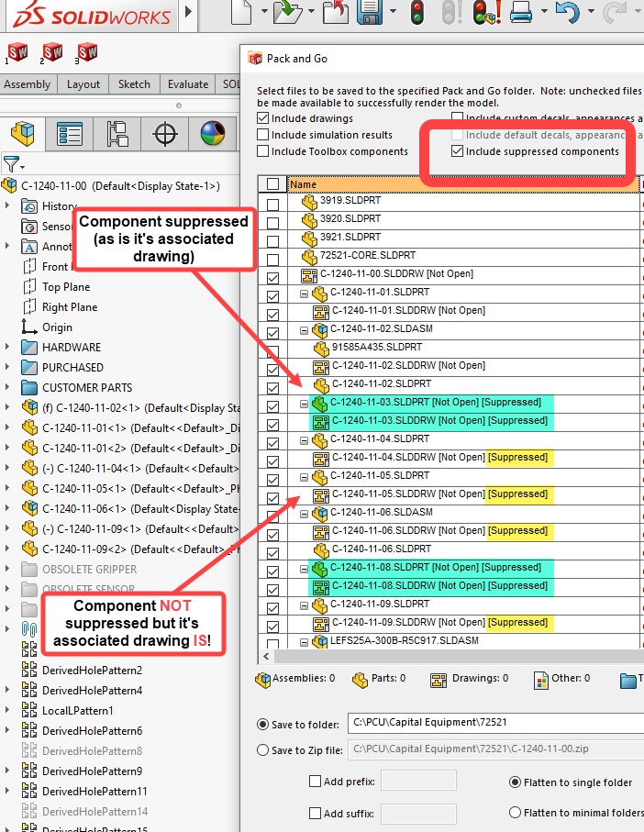644x832 pixels.
Task: Enable Add suffix checkbox
Action: click(315, 813)
